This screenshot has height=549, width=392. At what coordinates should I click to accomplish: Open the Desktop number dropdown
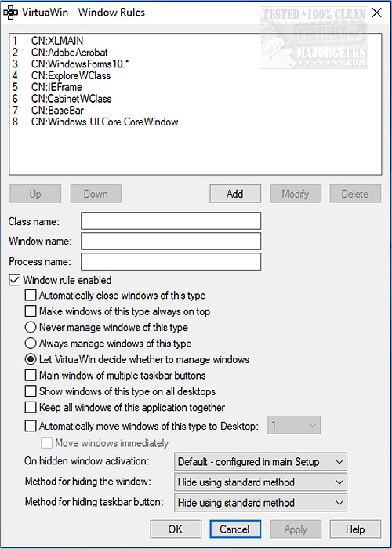(x=294, y=425)
